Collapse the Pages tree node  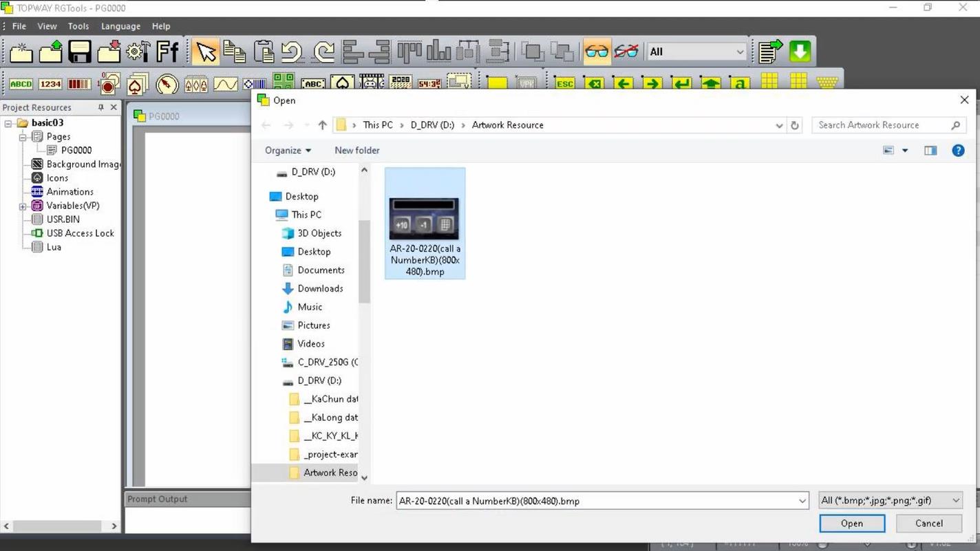click(x=23, y=137)
